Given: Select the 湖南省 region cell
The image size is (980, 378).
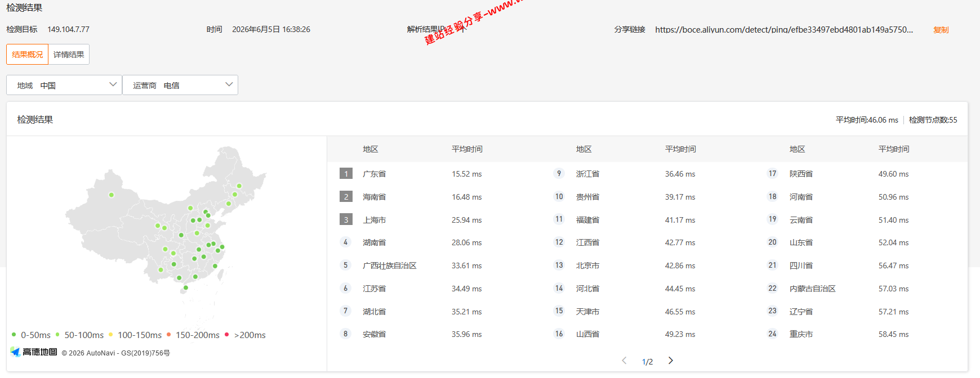Looking at the screenshot, I should (375, 242).
